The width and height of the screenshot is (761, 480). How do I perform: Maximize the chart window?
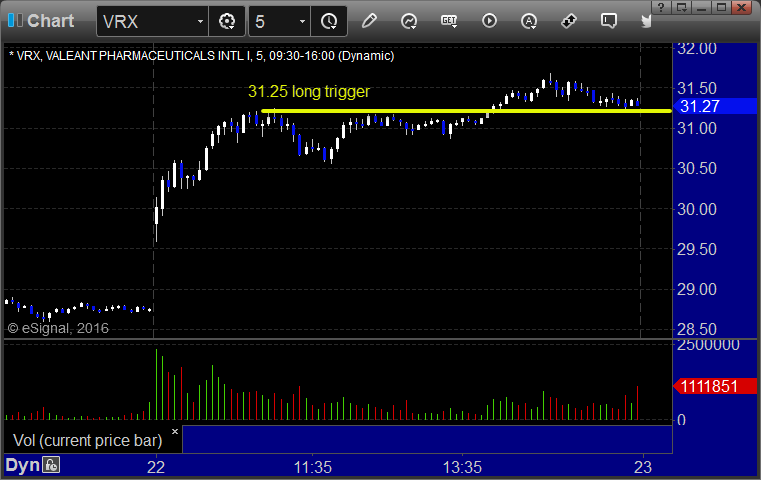722,8
